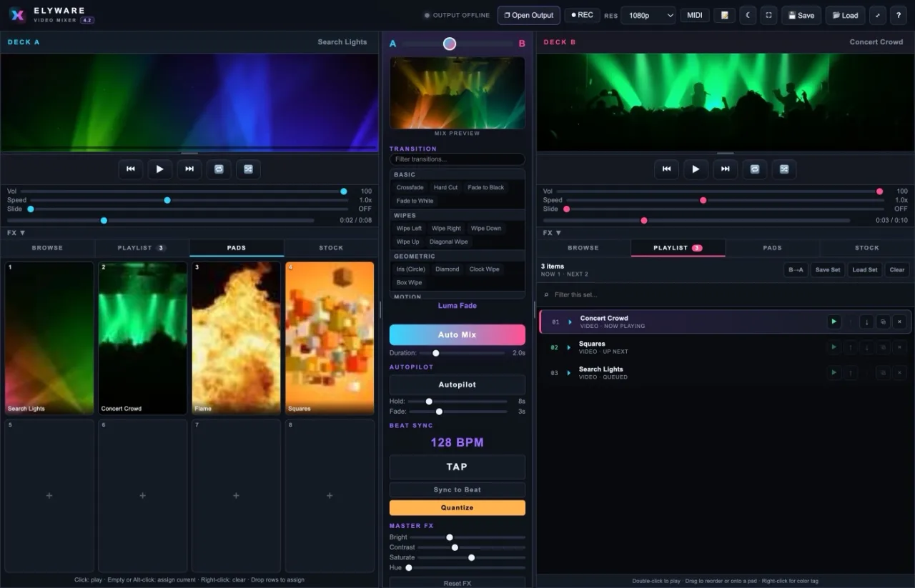Toggle the REC recording button

coord(583,15)
